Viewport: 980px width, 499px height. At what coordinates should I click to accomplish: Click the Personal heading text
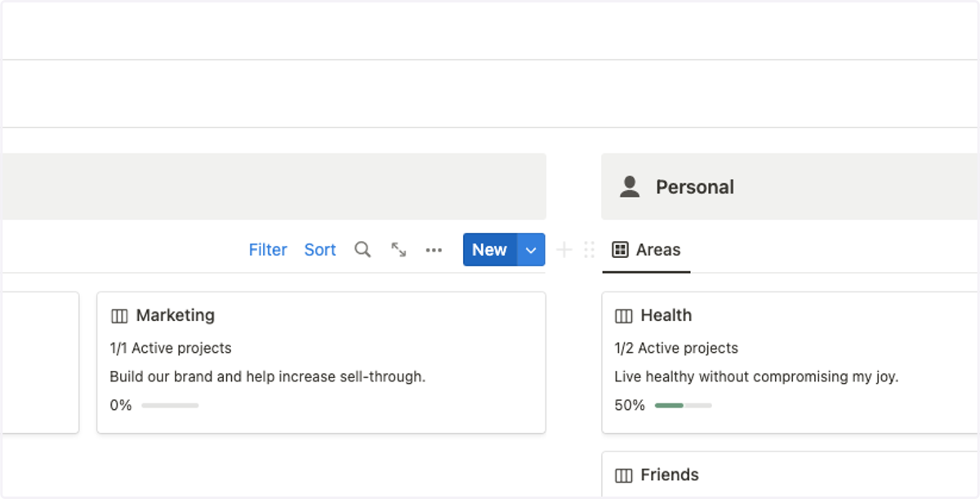tap(695, 187)
